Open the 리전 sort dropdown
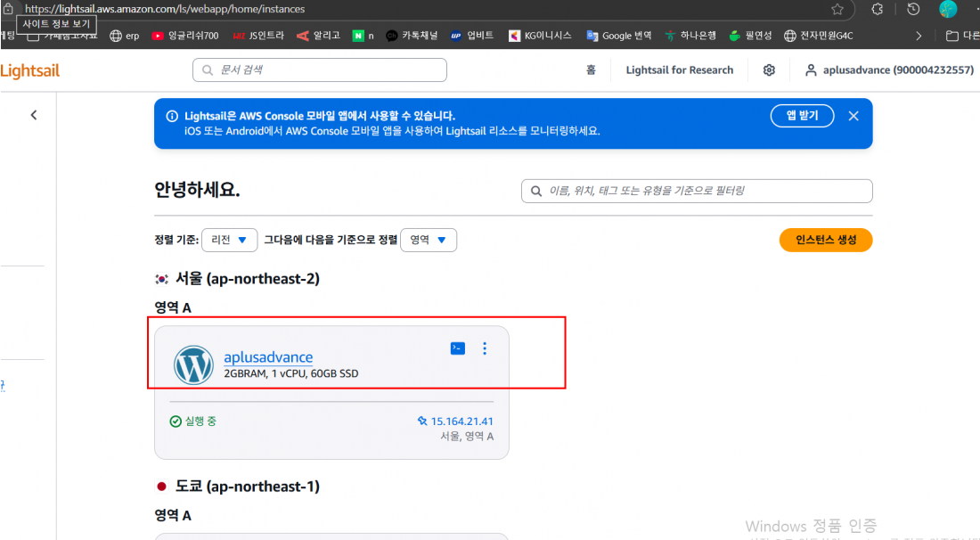The image size is (980, 540). (x=229, y=240)
